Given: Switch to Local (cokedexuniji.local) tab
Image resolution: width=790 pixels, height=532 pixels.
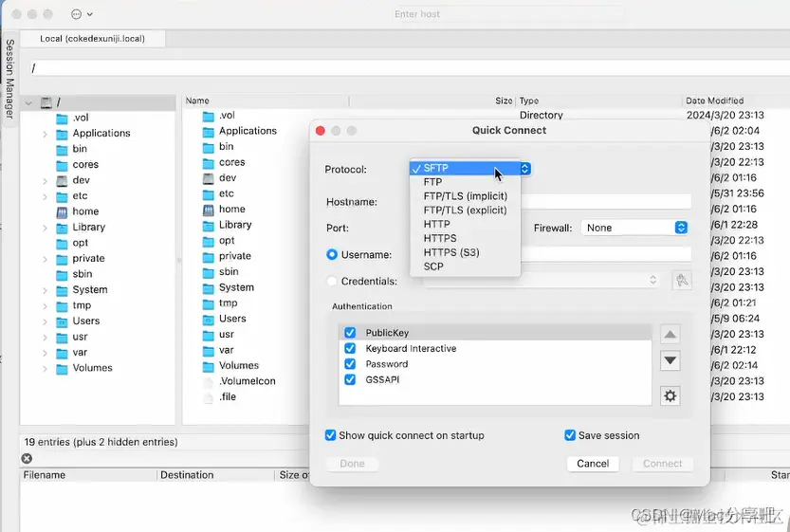Looking at the screenshot, I should [93, 39].
